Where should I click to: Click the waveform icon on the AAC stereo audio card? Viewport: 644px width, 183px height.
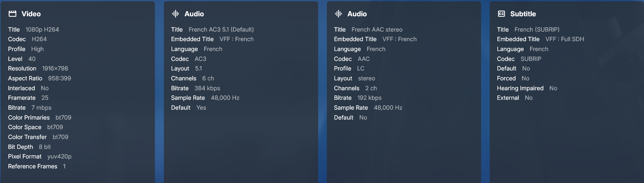tap(338, 14)
